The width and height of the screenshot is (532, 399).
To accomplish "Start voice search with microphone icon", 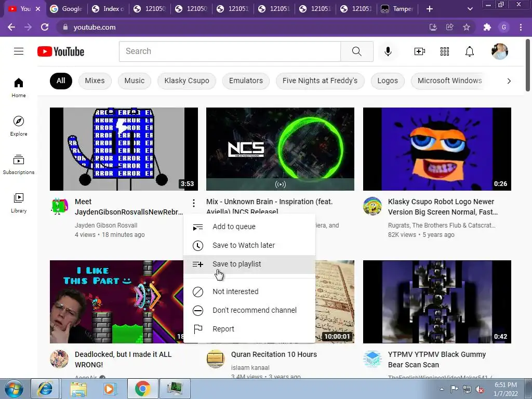I will (388, 51).
